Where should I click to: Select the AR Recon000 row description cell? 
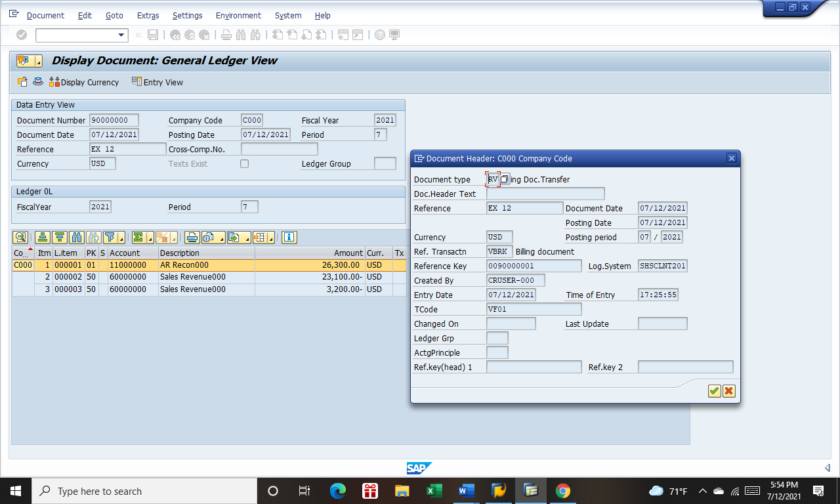click(207, 265)
